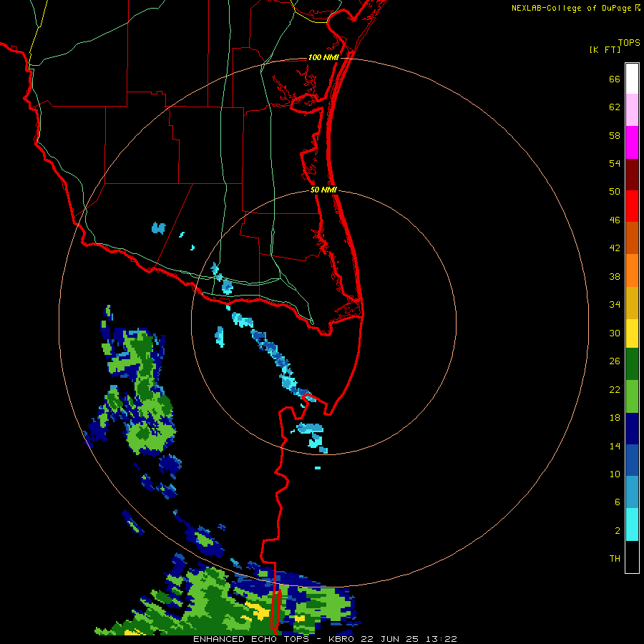The width and height of the screenshot is (644, 644).
Task: Click the ENHANCED ECHO TOPS caption
Action: click(x=251, y=639)
